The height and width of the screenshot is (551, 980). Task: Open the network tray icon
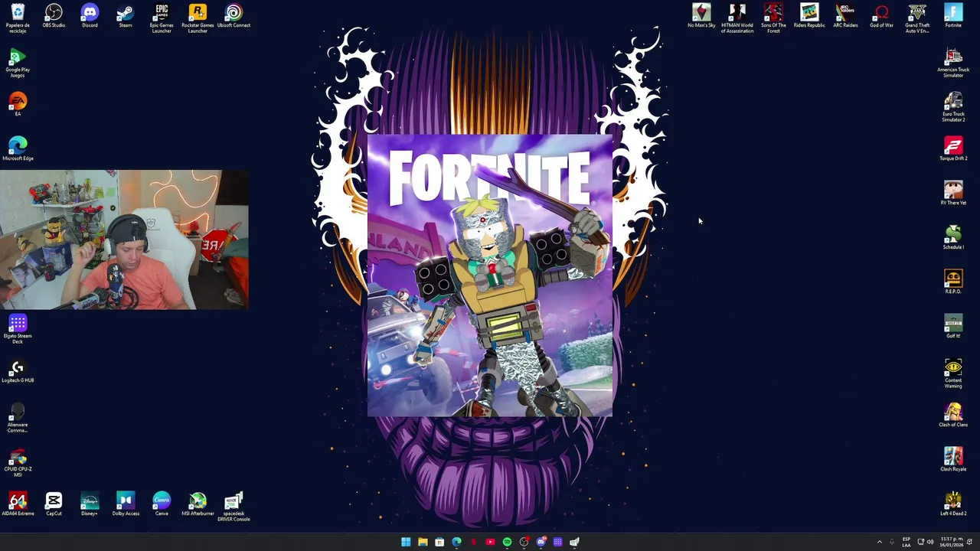(921, 542)
